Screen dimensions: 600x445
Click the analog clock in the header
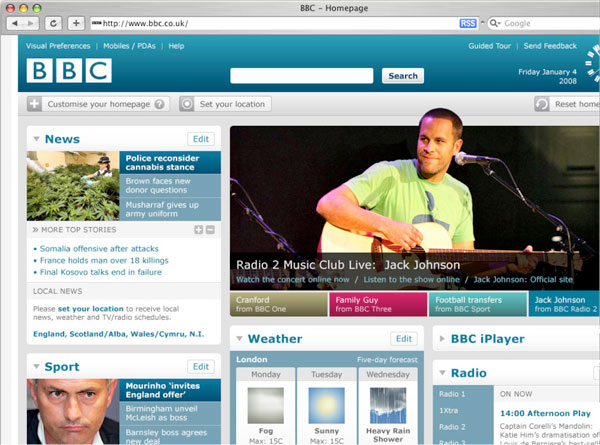(x=593, y=63)
